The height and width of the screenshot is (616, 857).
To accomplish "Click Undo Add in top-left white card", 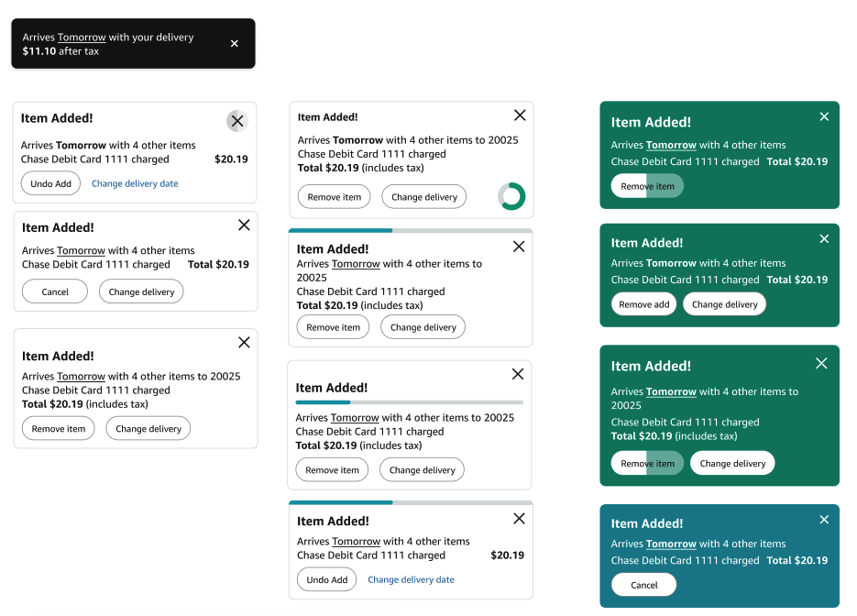I will 50,183.
